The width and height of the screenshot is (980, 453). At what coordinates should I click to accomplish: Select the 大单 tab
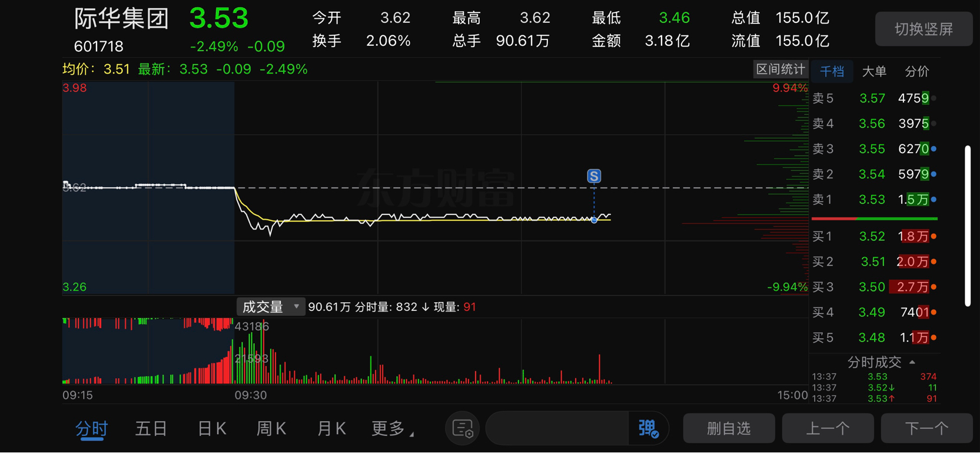pyautogui.click(x=873, y=71)
